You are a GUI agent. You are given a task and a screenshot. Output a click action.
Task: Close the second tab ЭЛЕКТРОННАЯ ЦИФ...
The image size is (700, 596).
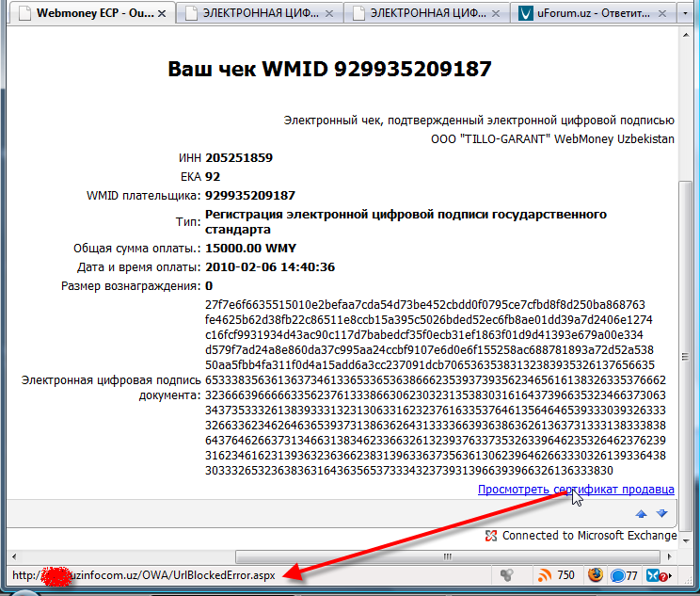tap(329, 14)
